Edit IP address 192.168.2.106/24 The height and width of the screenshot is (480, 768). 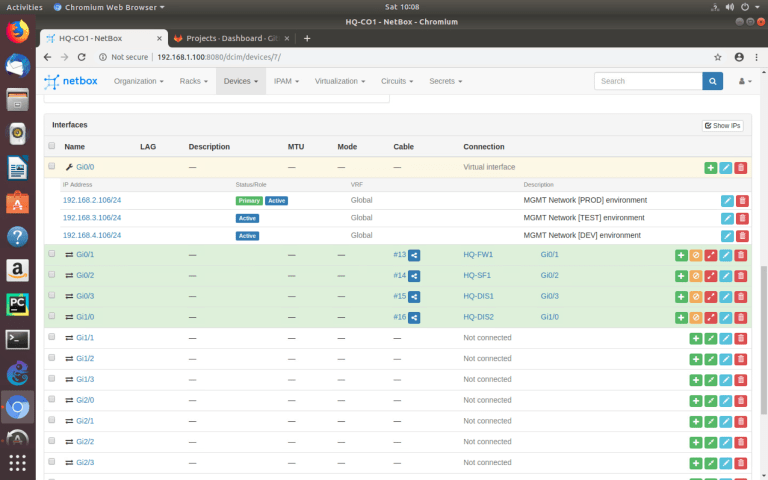(727, 201)
